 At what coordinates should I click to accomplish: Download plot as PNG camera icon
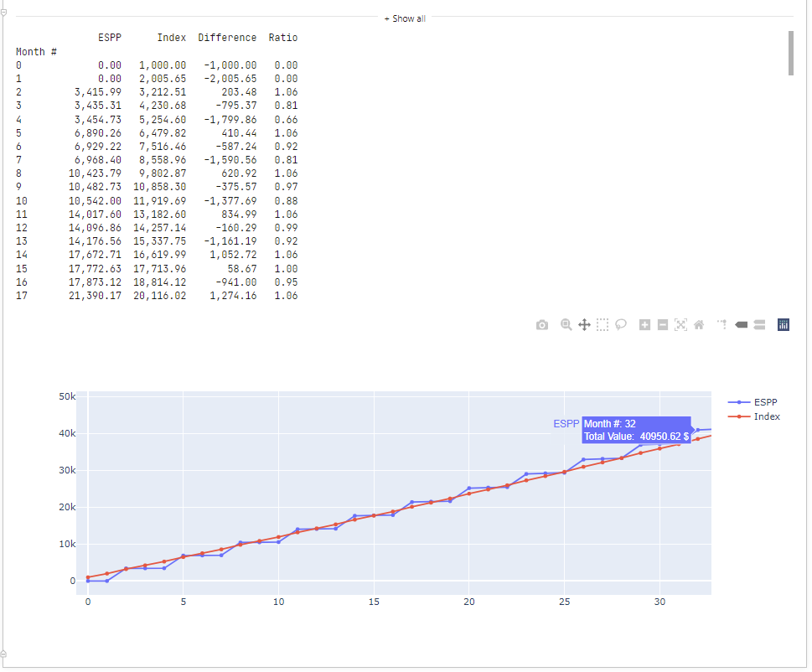[x=541, y=325]
